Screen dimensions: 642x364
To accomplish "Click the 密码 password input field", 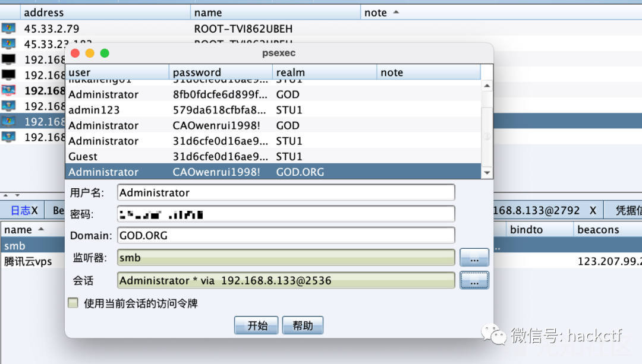I will pyautogui.click(x=286, y=214).
